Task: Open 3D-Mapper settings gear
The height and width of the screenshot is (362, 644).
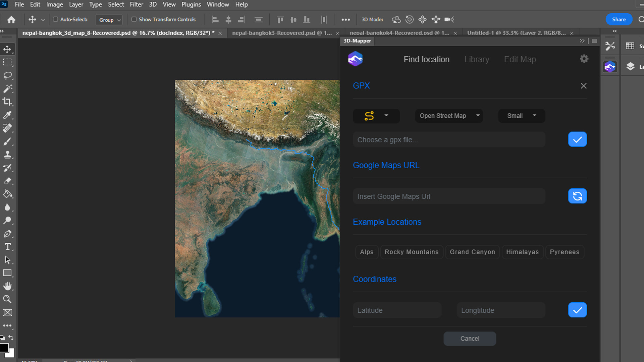Action: pyautogui.click(x=584, y=59)
